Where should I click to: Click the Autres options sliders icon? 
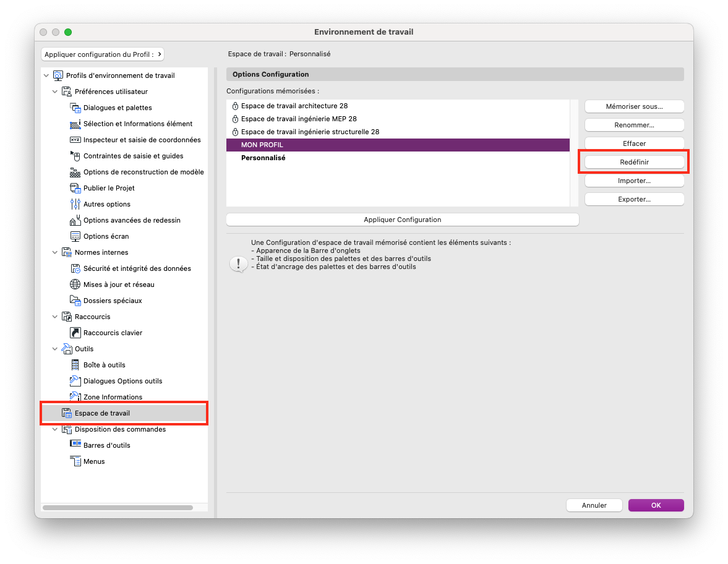[75, 204]
